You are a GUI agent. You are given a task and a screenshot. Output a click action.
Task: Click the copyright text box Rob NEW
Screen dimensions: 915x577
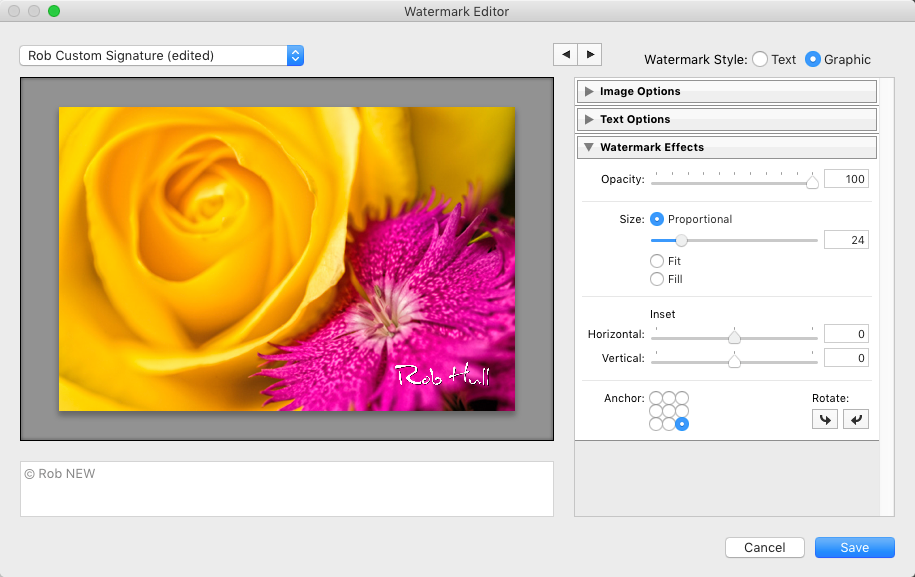click(x=287, y=489)
